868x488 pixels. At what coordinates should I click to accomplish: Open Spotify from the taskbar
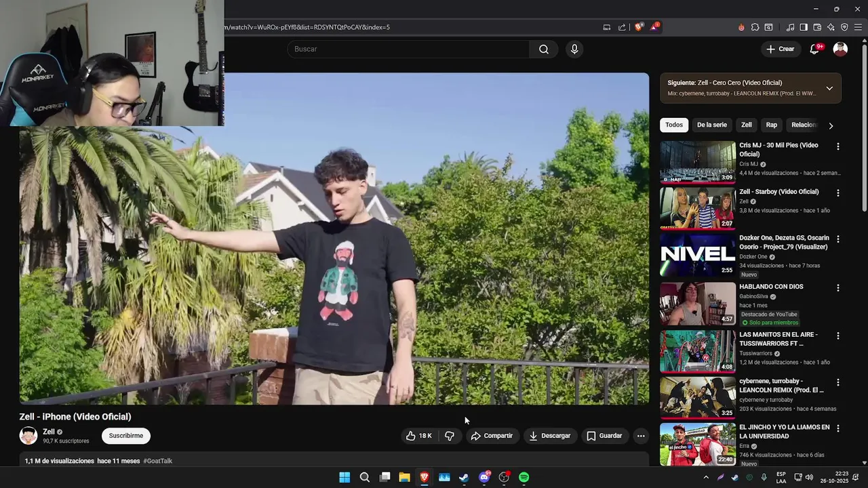pos(524,477)
